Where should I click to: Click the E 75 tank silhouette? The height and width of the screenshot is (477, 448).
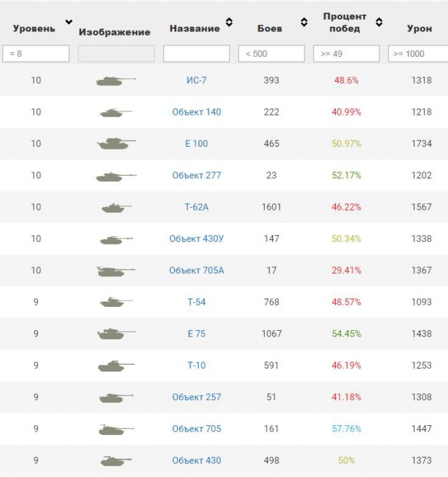pyautogui.click(x=116, y=334)
